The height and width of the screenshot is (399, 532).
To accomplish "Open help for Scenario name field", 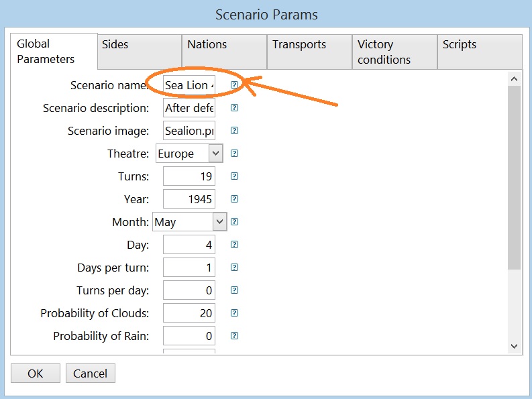I will (x=234, y=84).
